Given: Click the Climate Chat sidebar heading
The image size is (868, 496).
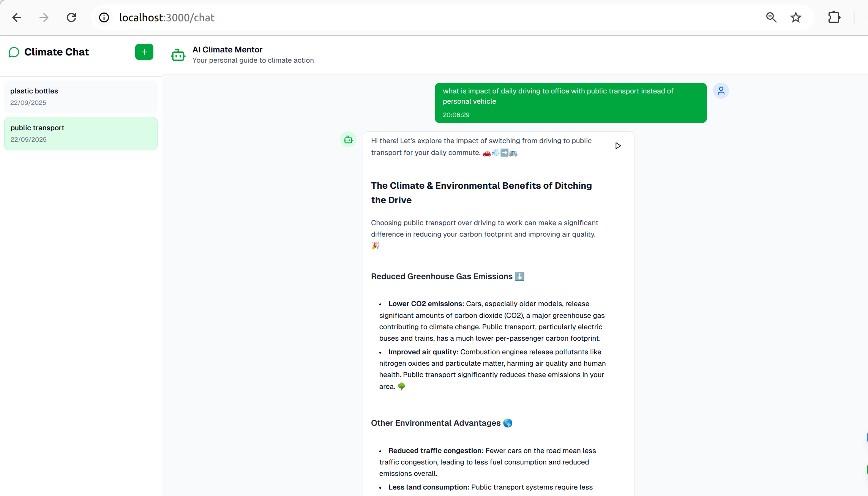Looking at the screenshot, I should 57,52.
